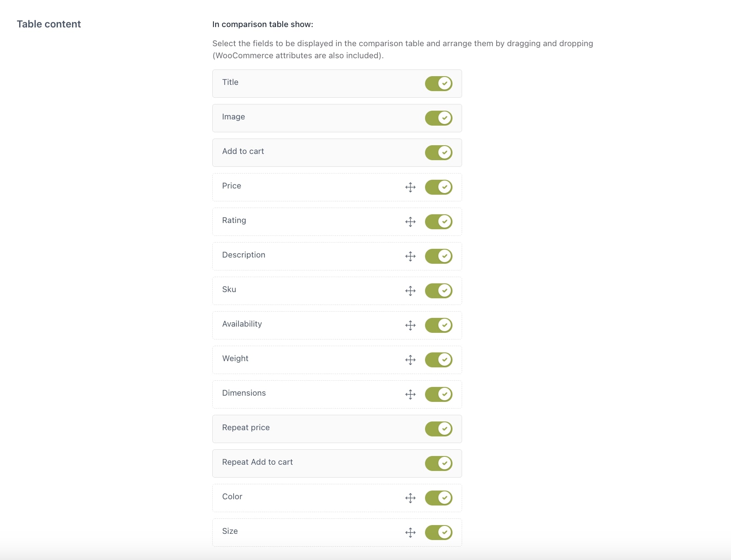Screen dimensions: 731x560
Task: Disable Description in comparison table
Action: (438, 256)
